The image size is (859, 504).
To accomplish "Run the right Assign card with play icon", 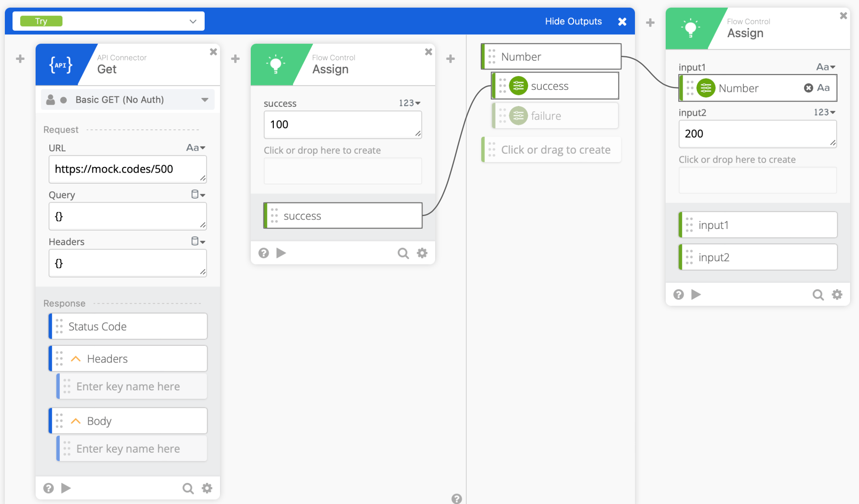I will (696, 294).
